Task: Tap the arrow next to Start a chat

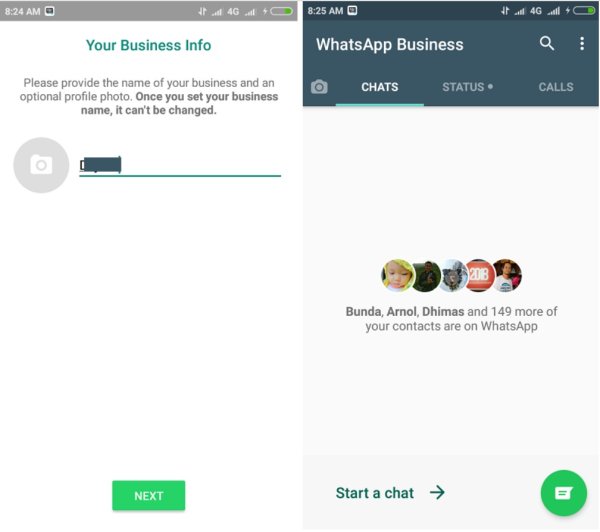Action: tap(437, 492)
